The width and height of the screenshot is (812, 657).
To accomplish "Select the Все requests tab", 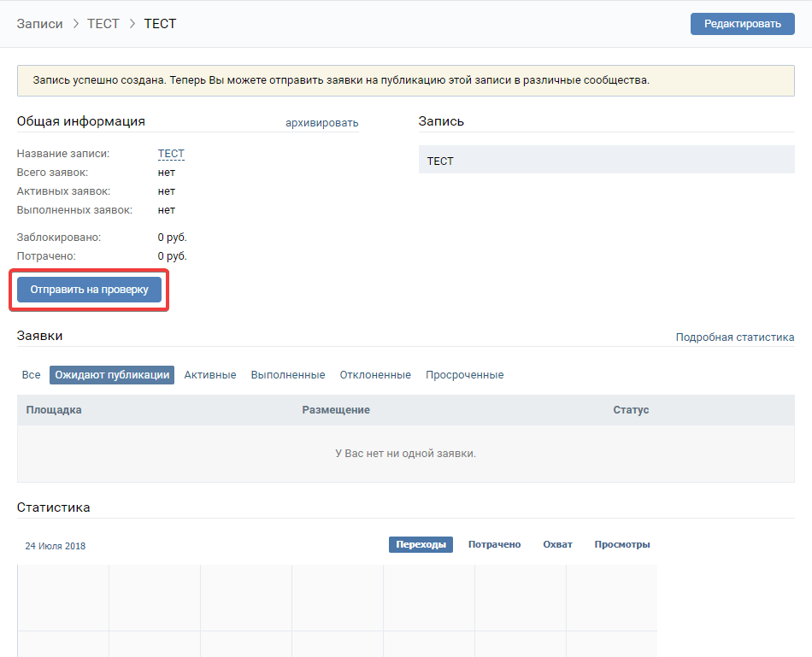I will pos(32,375).
